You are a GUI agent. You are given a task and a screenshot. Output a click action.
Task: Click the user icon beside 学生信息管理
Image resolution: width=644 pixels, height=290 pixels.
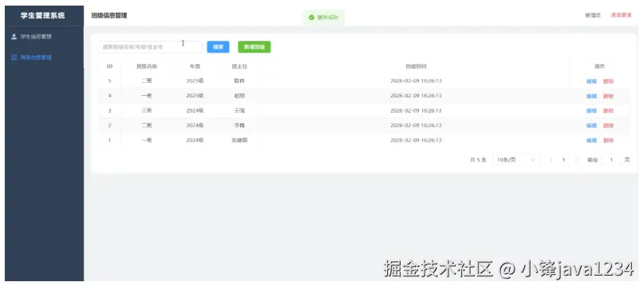[14, 37]
